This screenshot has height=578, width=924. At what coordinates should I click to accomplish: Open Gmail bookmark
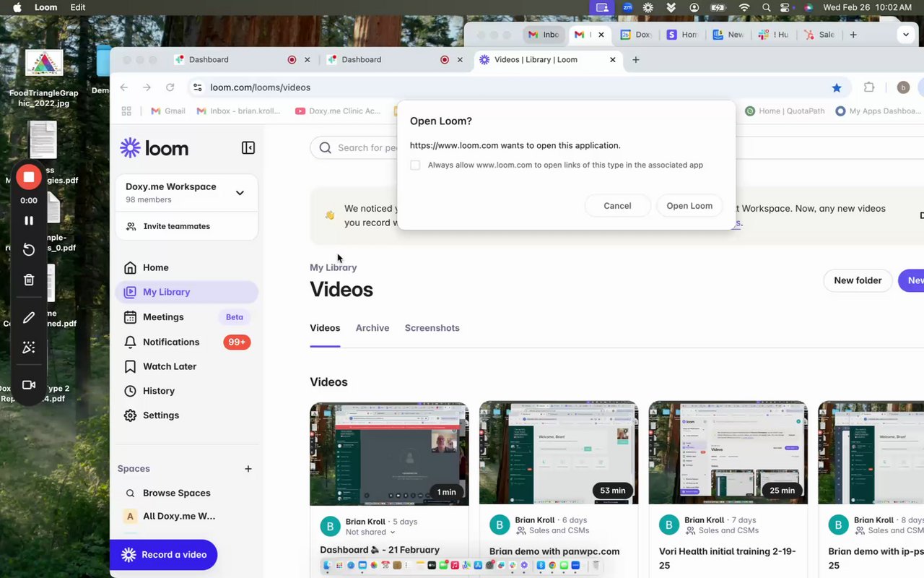(167, 111)
